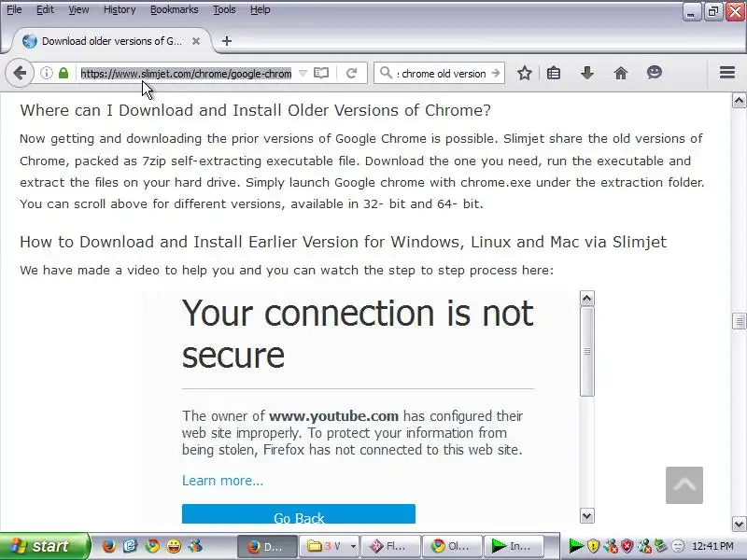
Task: Open a new tab with the plus button
Action: (227, 41)
